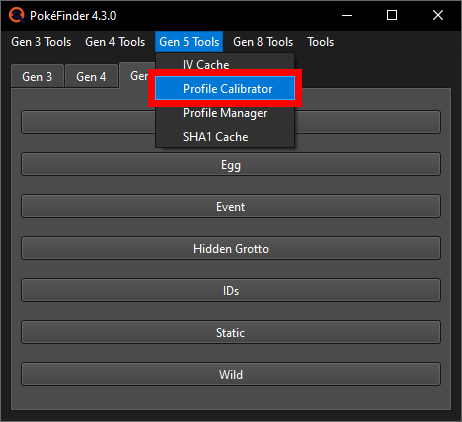Switch to the Gen 3 tab

coord(37,76)
